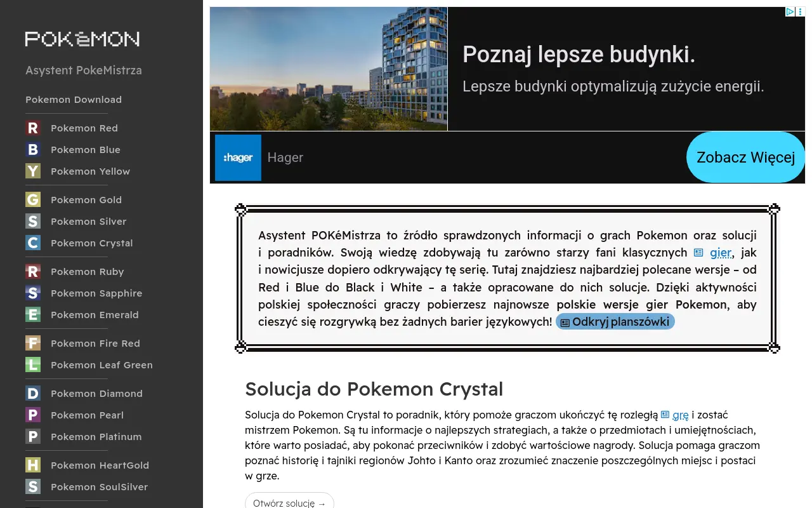Click the Pokemon Pearl 'P' icon
Screen dimensions: 812x508
click(33, 415)
